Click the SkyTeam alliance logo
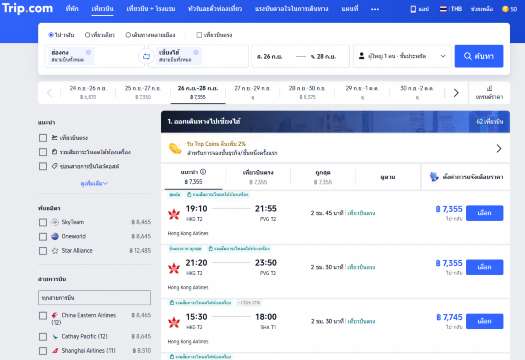525x360 pixels. [55, 222]
